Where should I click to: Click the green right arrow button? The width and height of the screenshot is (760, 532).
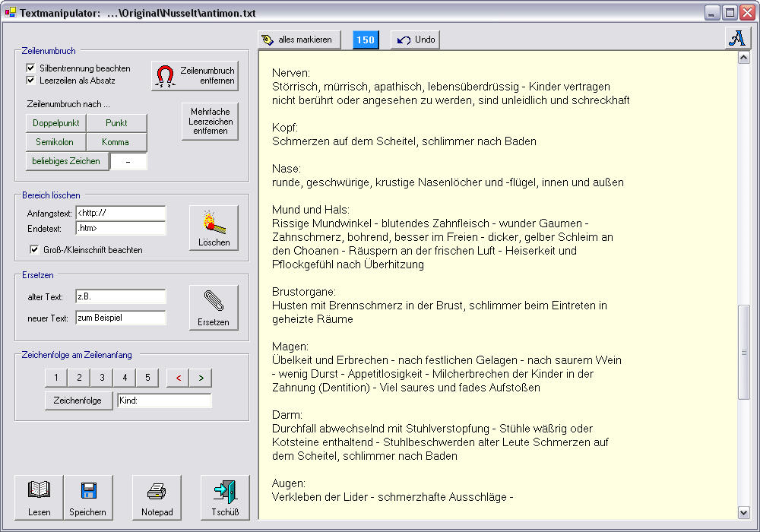[201, 378]
